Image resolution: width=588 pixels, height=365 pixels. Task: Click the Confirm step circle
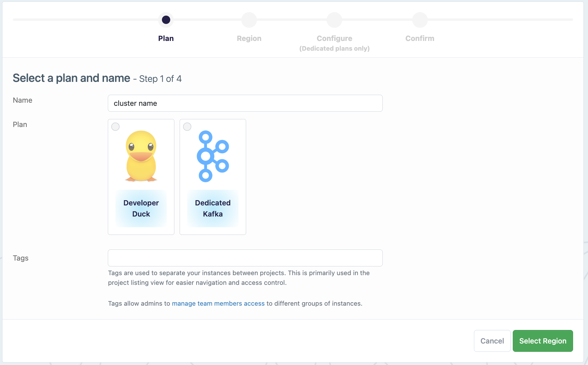[x=420, y=20]
